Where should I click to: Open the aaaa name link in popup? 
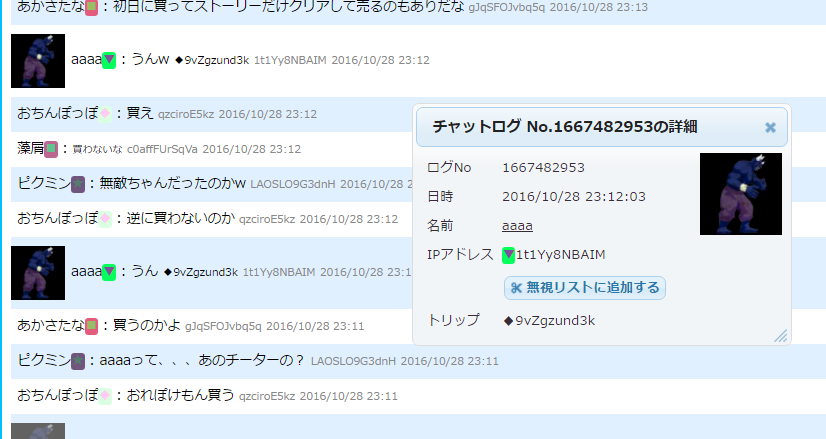(517, 226)
